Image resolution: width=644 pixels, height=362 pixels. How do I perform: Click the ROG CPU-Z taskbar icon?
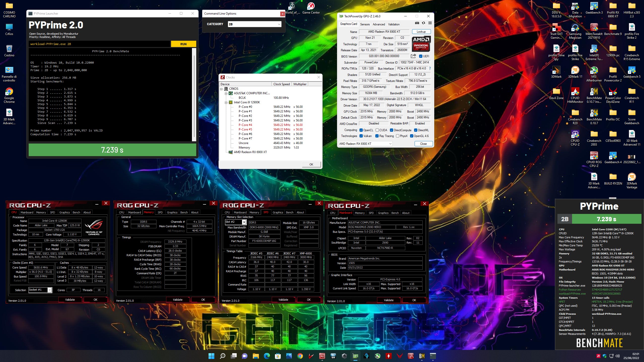coord(322,356)
